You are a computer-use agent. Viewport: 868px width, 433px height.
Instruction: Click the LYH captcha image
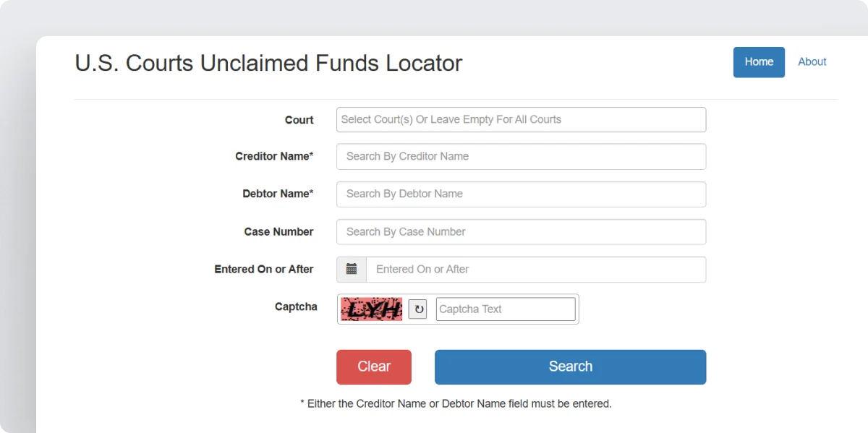coord(370,309)
